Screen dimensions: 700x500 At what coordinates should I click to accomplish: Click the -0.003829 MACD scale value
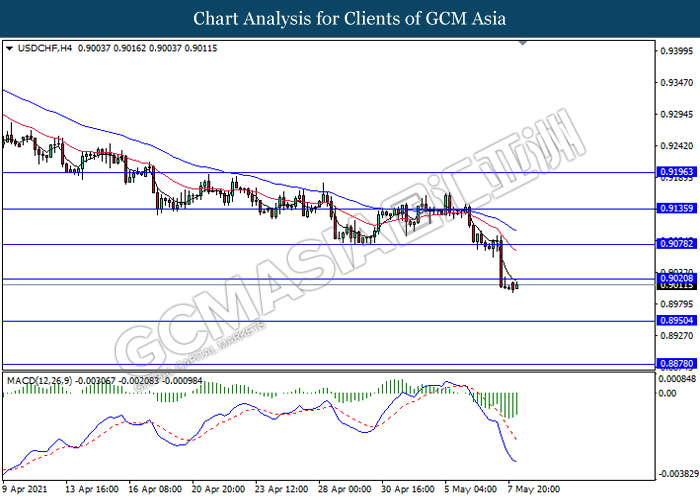click(678, 474)
